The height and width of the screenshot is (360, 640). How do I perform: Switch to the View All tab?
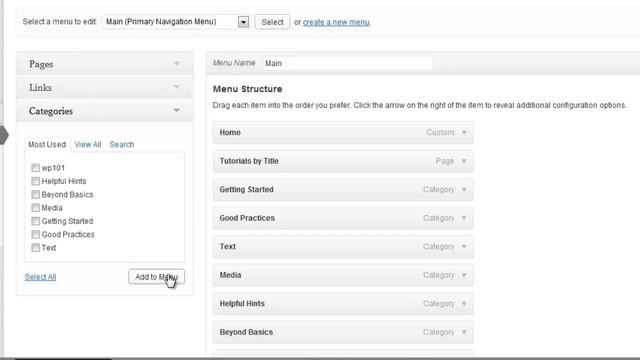[88, 144]
